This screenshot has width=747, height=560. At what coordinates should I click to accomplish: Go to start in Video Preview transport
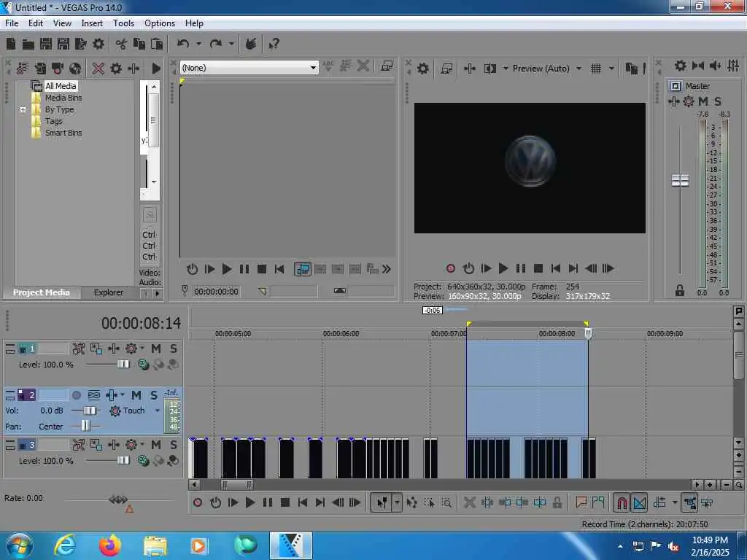coord(555,268)
